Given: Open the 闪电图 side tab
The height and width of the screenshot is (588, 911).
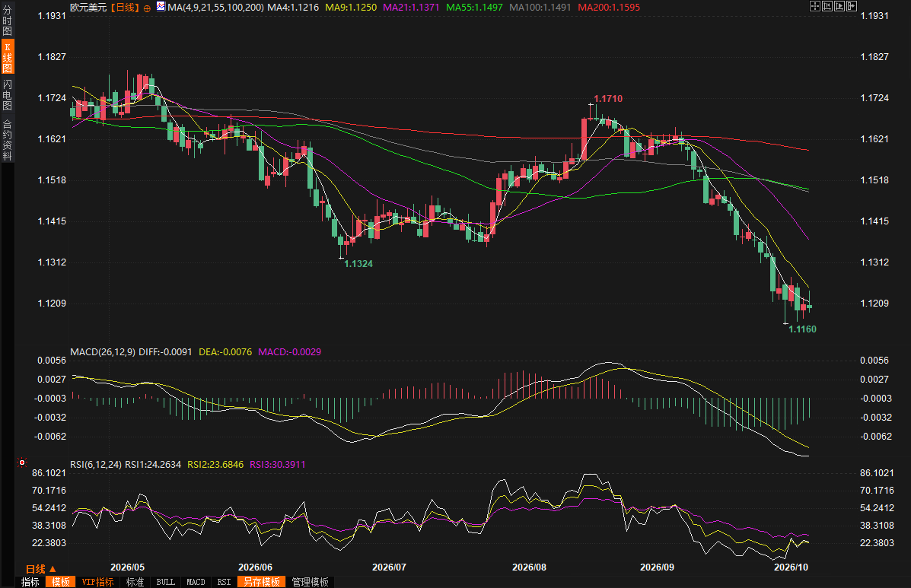Looking at the screenshot, I should pos(8,94).
